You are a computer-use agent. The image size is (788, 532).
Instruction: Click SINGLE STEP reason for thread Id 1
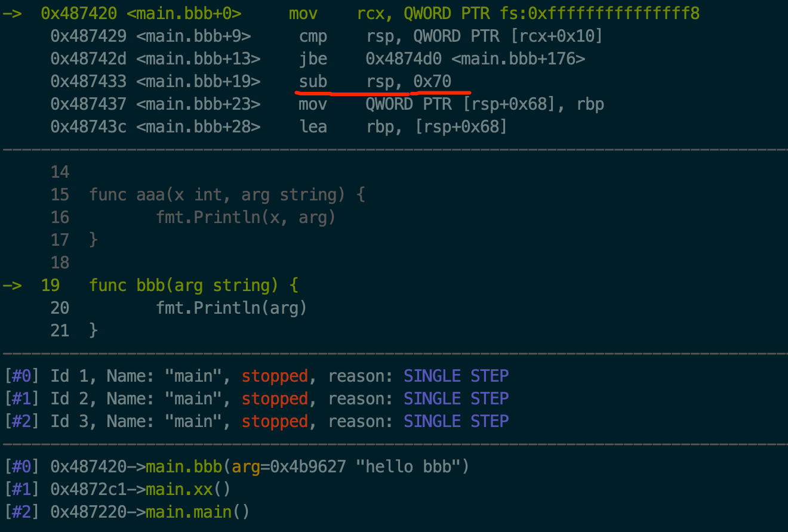pos(457,376)
